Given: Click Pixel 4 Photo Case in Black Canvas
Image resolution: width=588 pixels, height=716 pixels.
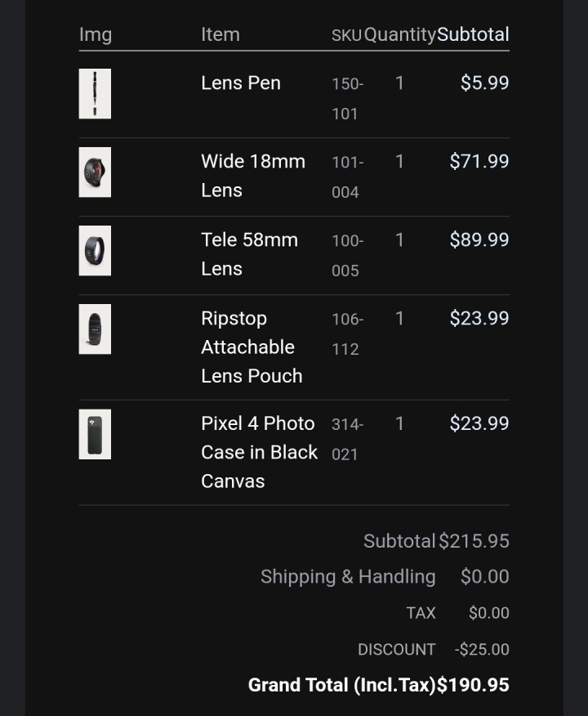Looking at the screenshot, I should pyautogui.click(x=259, y=452).
